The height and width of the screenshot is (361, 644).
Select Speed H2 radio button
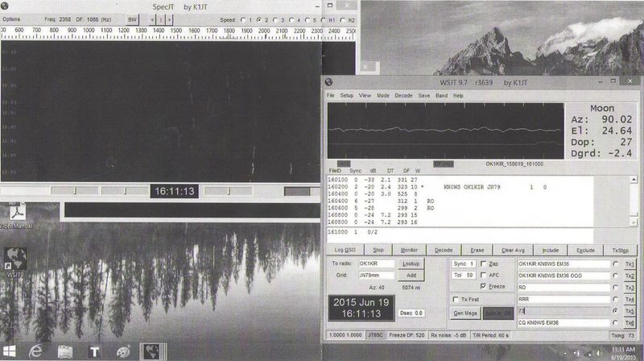click(343, 19)
